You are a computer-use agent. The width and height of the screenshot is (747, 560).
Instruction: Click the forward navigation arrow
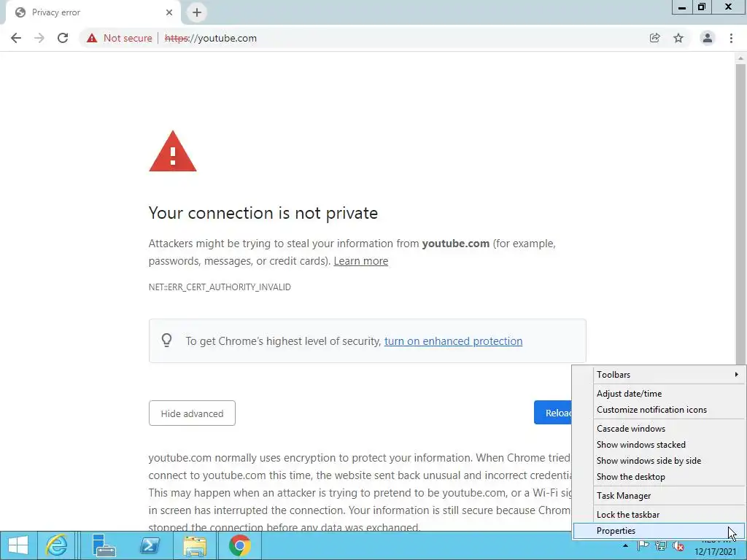pyautogui.click(x=39, y=38)
